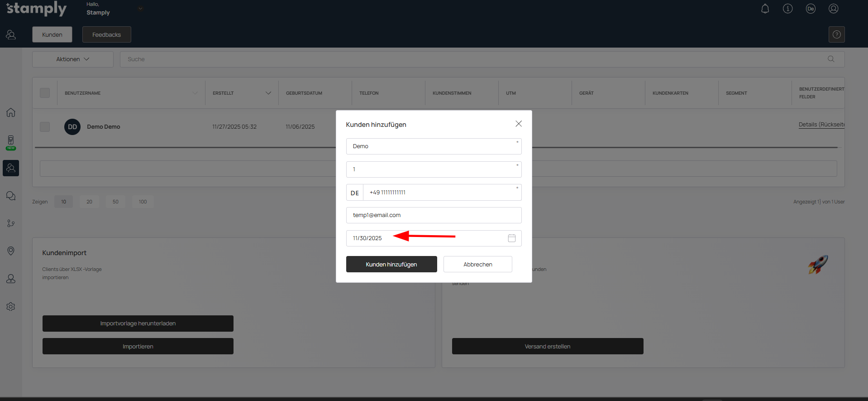Click the email input field

[x=434, y=215]
